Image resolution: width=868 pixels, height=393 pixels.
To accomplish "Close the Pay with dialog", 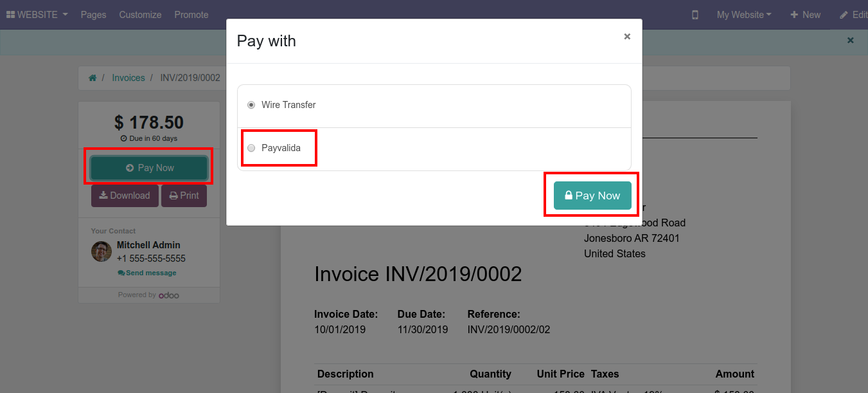I will click(x=627, y=37).
